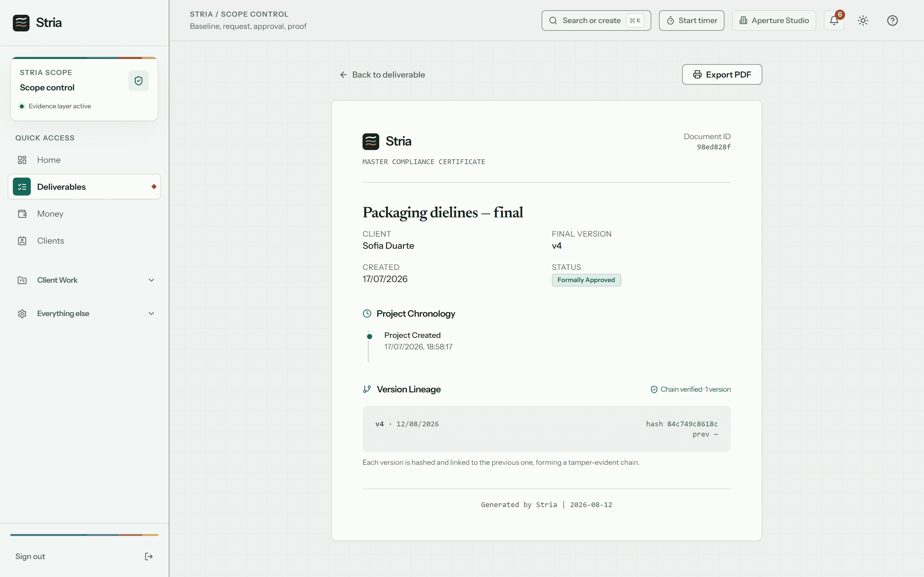Click the Sign out arrow icon
924x577 pixels.
[149, 556]
